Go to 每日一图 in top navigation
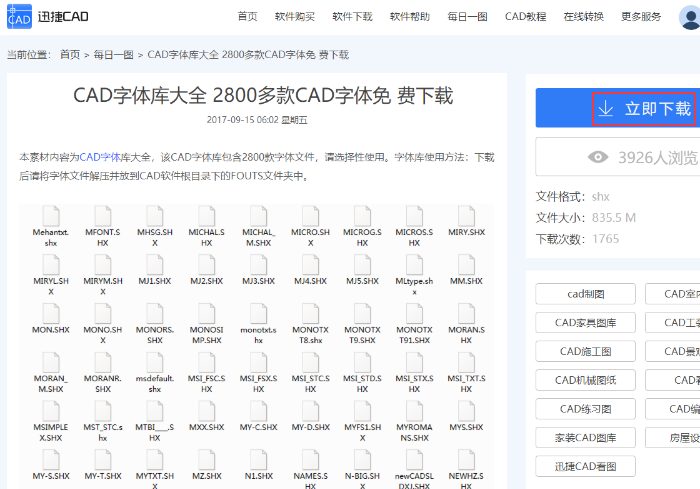This screenshot has width=700, height=489. click(x=467, y=17)
